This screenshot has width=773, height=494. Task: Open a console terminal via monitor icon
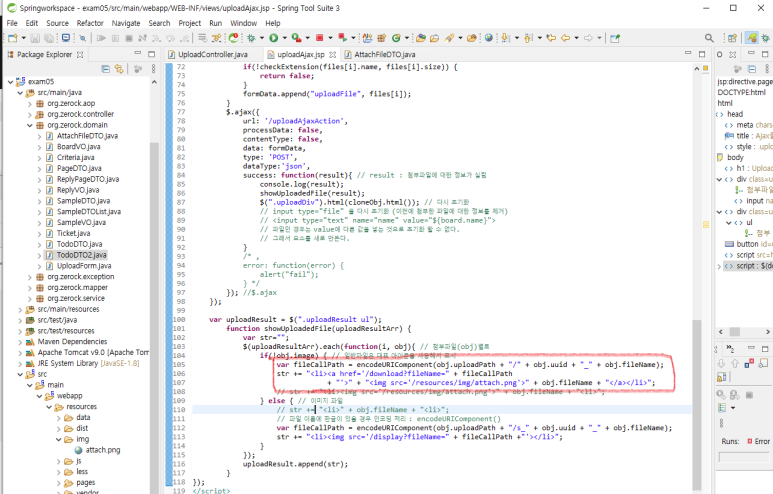point(66,38)
